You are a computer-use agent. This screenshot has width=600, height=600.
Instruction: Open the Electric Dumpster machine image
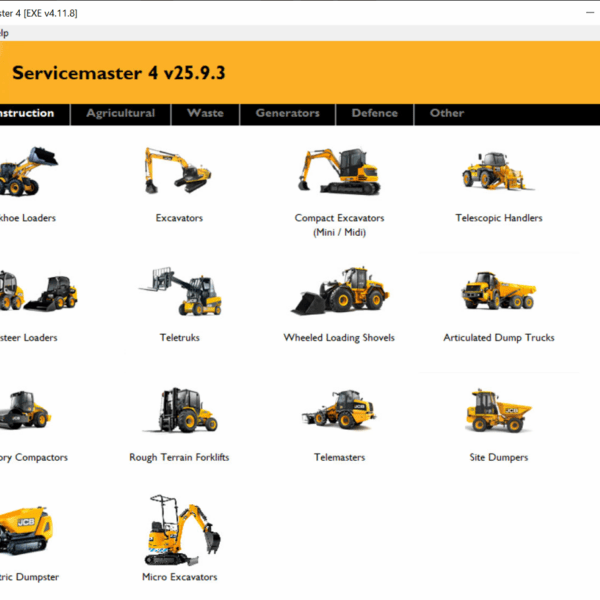tap(26, 530)
